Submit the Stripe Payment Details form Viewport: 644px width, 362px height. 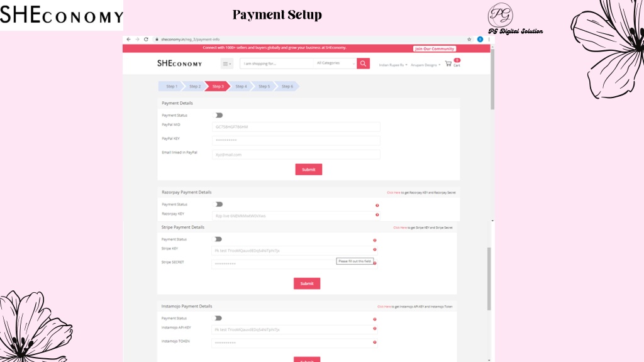pos(307,283)
